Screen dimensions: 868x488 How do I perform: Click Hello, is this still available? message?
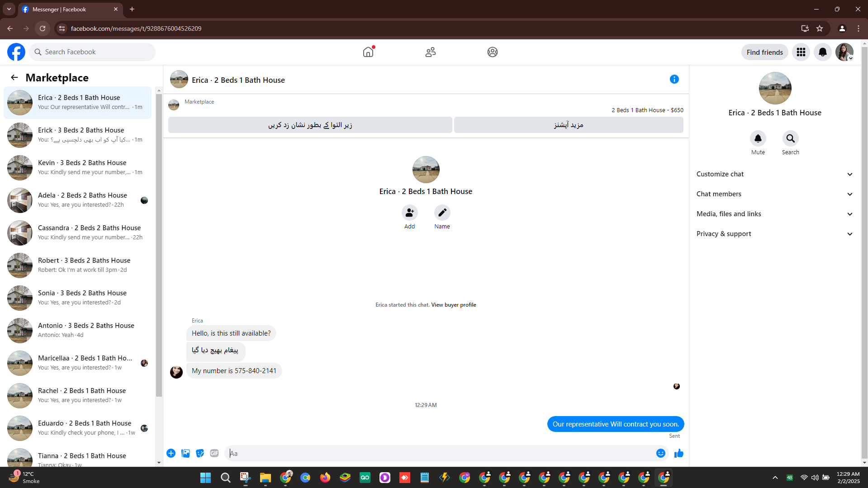coord(231,333)
